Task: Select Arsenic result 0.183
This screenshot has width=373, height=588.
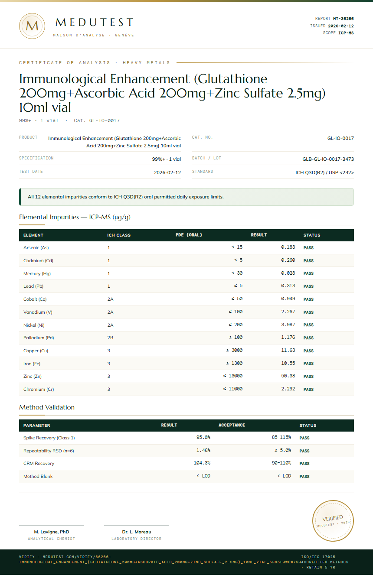Action: (288, 247)
